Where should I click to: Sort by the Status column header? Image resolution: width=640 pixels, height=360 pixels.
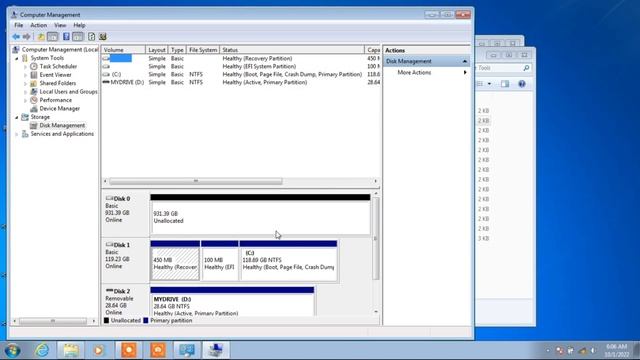point(292,50)
